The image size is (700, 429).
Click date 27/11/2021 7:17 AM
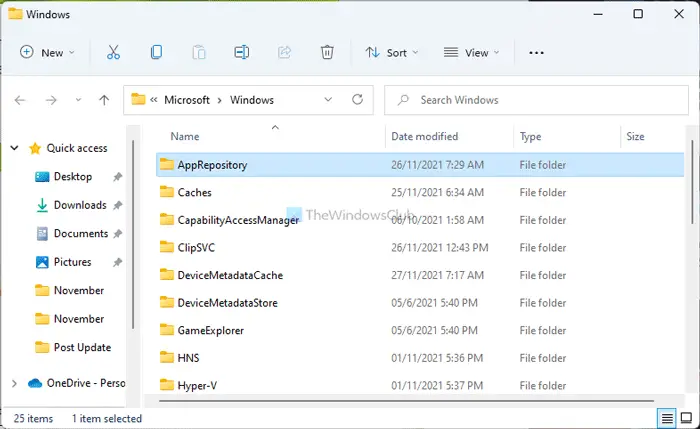pyautogui.click(x=438, y=275)
